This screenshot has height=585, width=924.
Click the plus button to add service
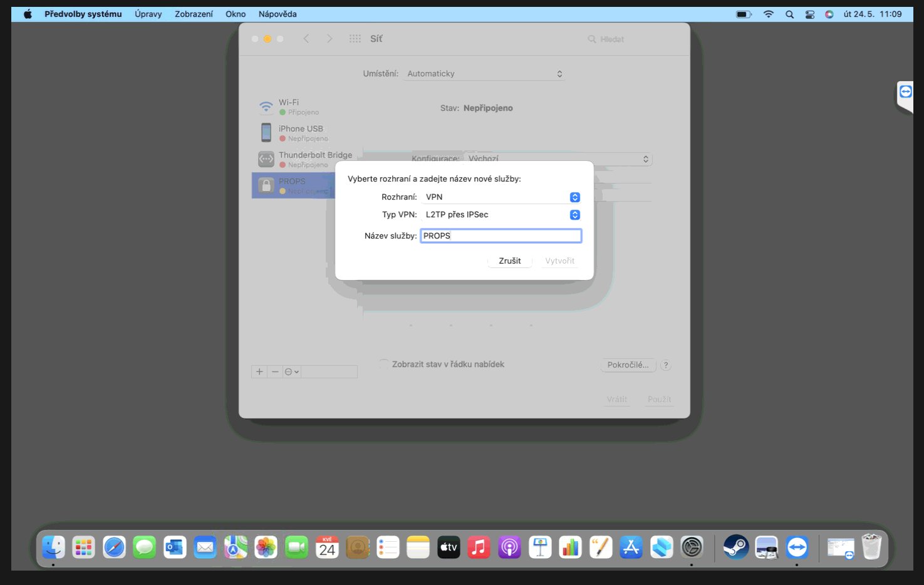coord(259,372)
